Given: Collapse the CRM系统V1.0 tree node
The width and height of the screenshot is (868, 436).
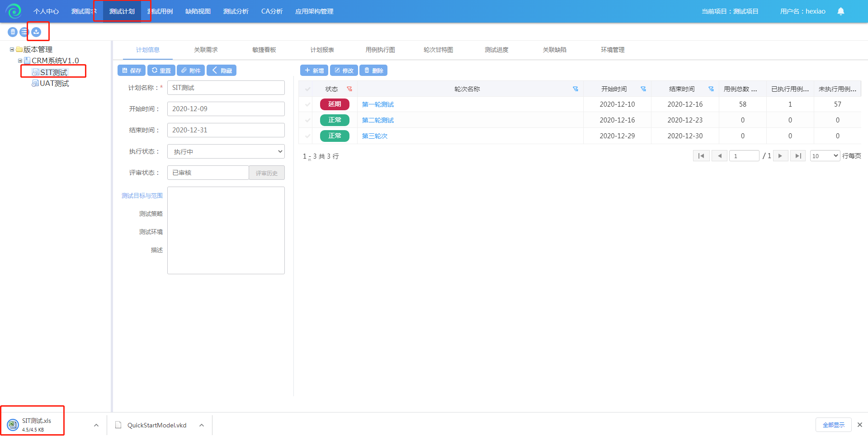Looking at the screenshot, I should coord(20,61).
